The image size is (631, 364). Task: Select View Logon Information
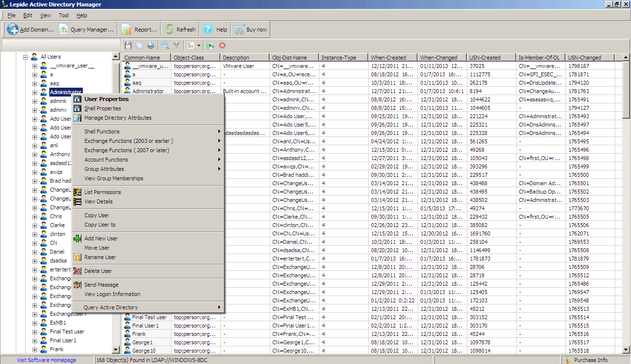(x=147, y=294)
